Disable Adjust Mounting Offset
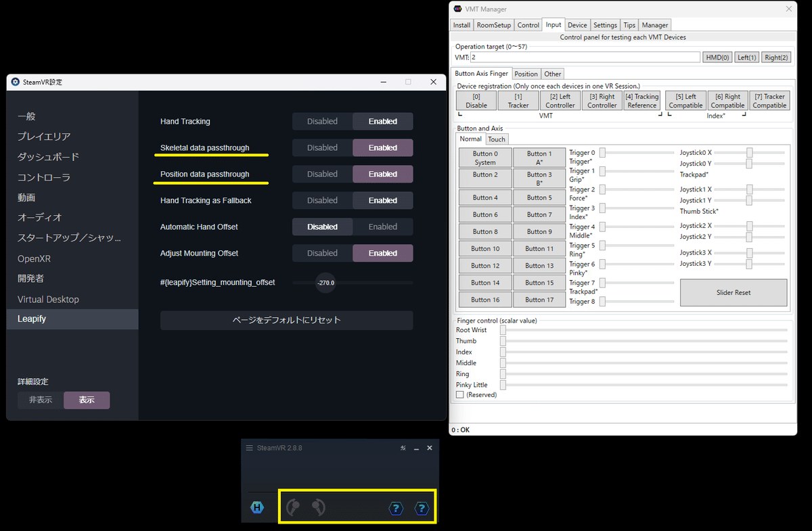Screen dimensions: 812x531 [322, 253]
